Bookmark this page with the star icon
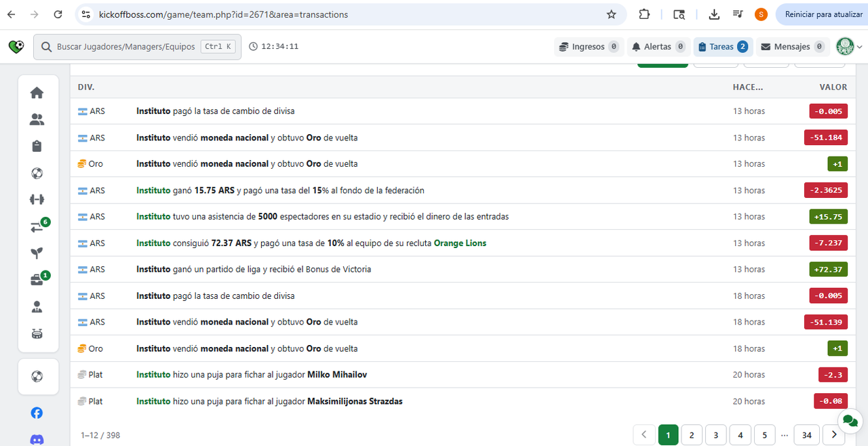Screen dimensions: 868x446 [x=611, y=14]
